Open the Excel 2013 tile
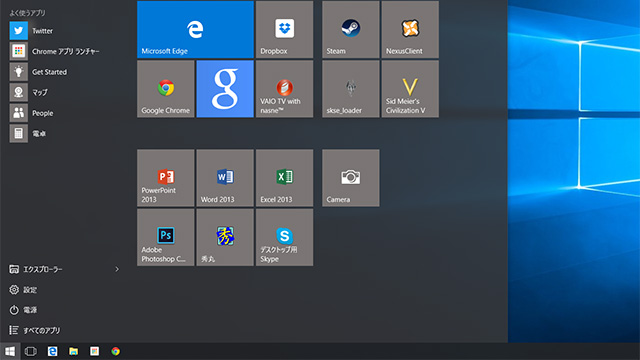This screenshot has width=640, height=360. point(284,178)
